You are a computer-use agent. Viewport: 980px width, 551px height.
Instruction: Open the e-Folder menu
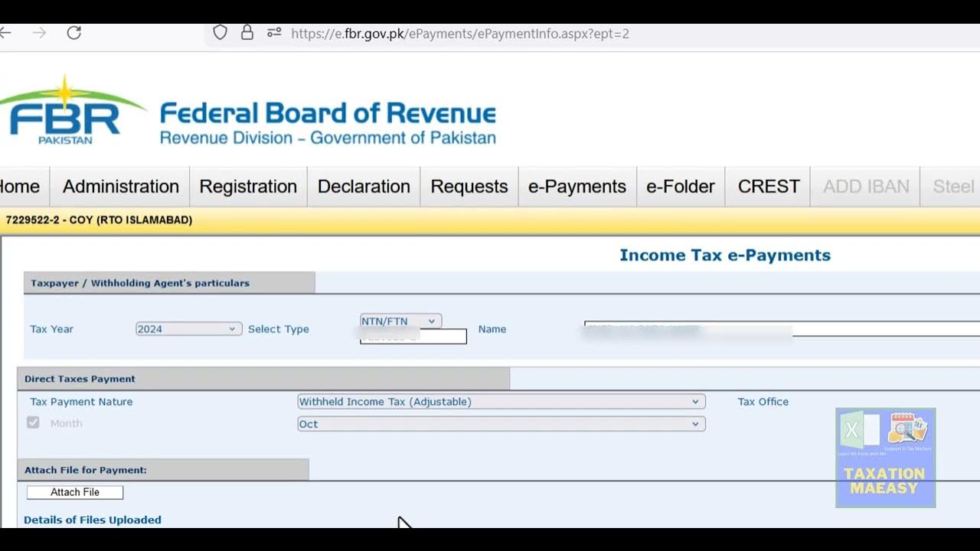(681, 187)
